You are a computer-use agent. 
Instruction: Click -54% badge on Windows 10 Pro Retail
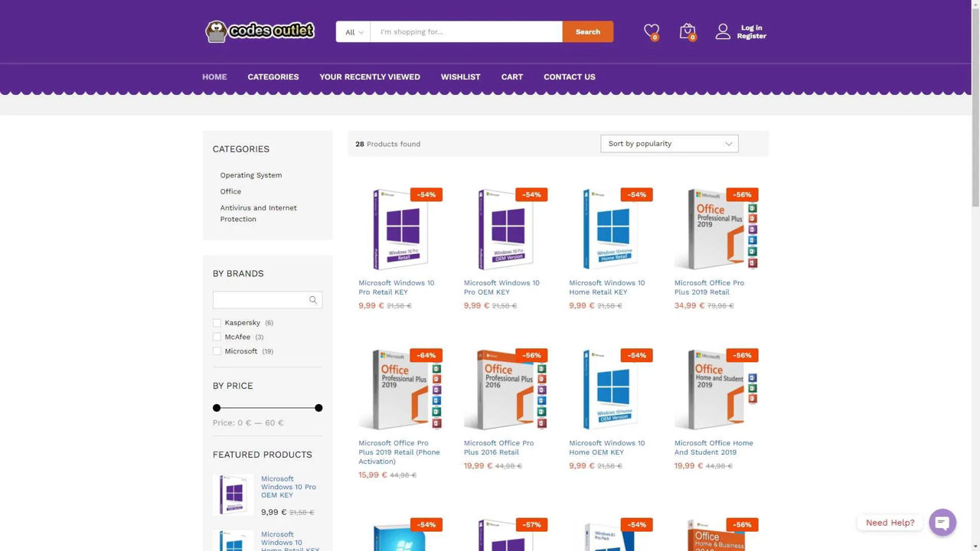[x=426, y=194]
